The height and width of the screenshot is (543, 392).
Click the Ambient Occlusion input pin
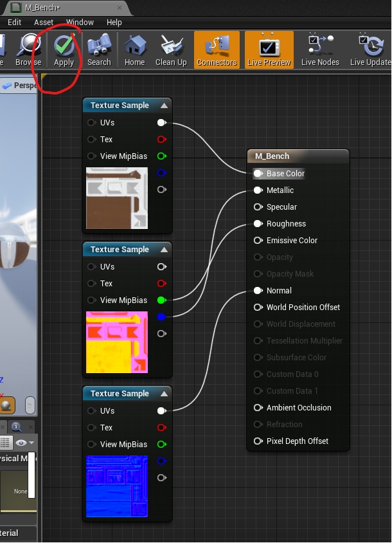coord(258,408)
